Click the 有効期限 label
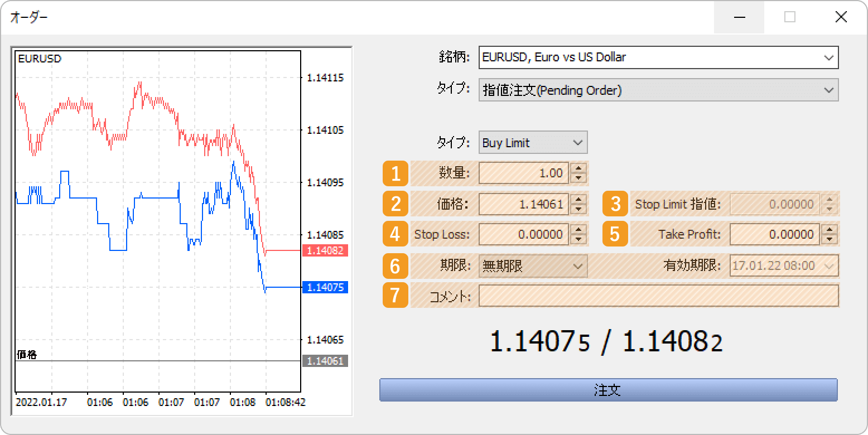868x435 pixels. (691, 265)
